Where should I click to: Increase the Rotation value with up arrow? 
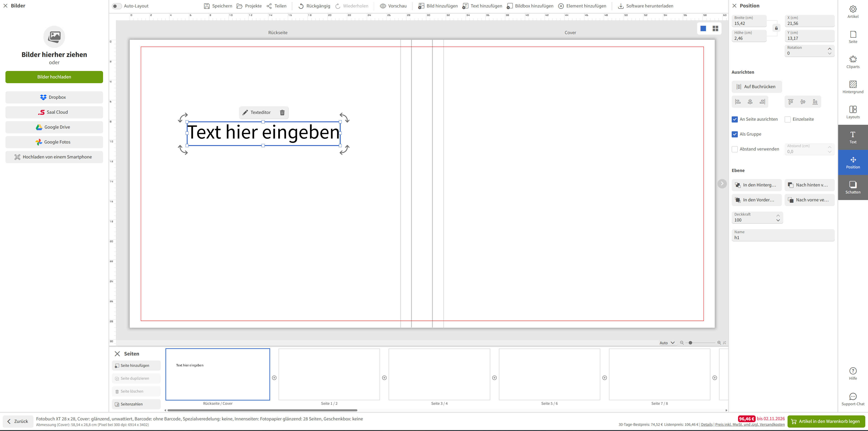point(830,49)
